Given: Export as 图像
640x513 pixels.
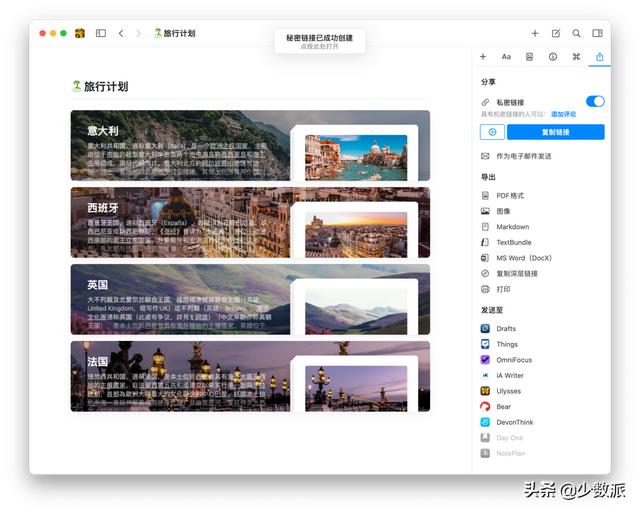Looking at the screenshot, I should 496,211.
